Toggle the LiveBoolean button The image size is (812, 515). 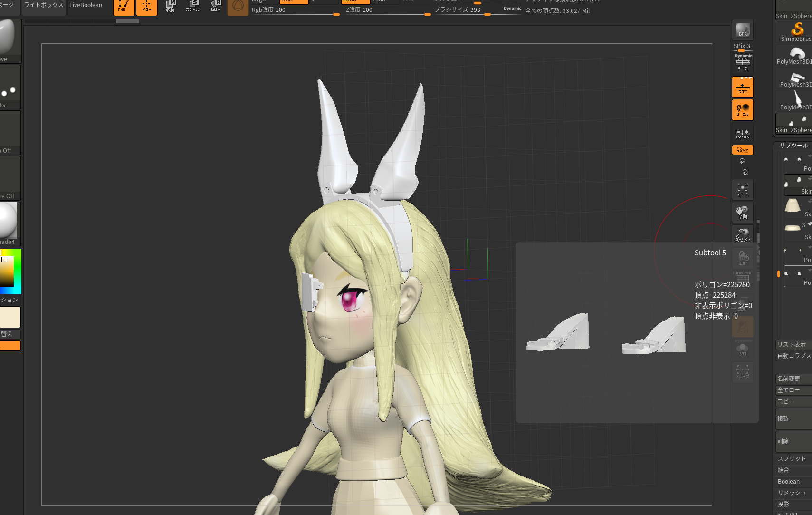click(x=86, y=6)
